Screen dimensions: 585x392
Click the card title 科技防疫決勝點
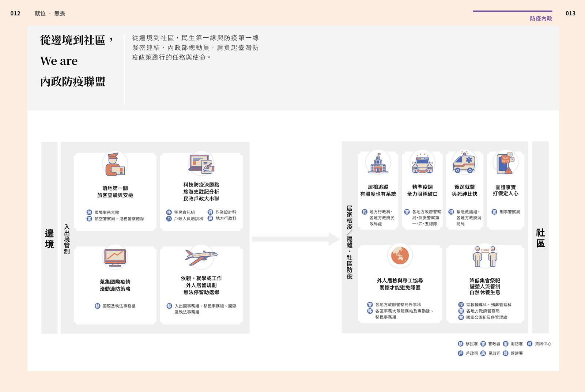pyautogui.click(x=201, y=185)
